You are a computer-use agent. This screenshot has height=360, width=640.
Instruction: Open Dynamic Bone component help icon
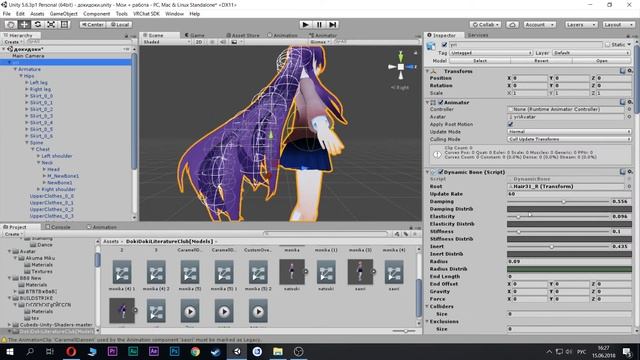[622, 172]
